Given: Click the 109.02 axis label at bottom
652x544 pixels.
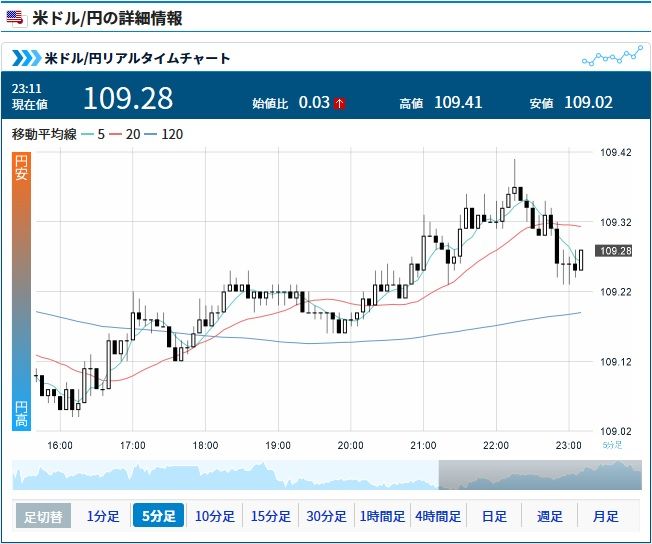Looking at the screenshot, I should (x=615, y=431).
